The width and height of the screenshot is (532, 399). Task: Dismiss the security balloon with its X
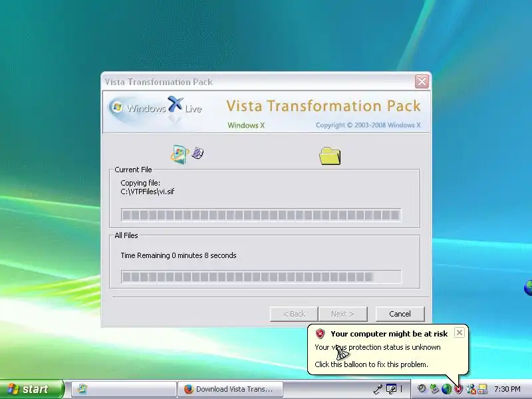point(459,332)
